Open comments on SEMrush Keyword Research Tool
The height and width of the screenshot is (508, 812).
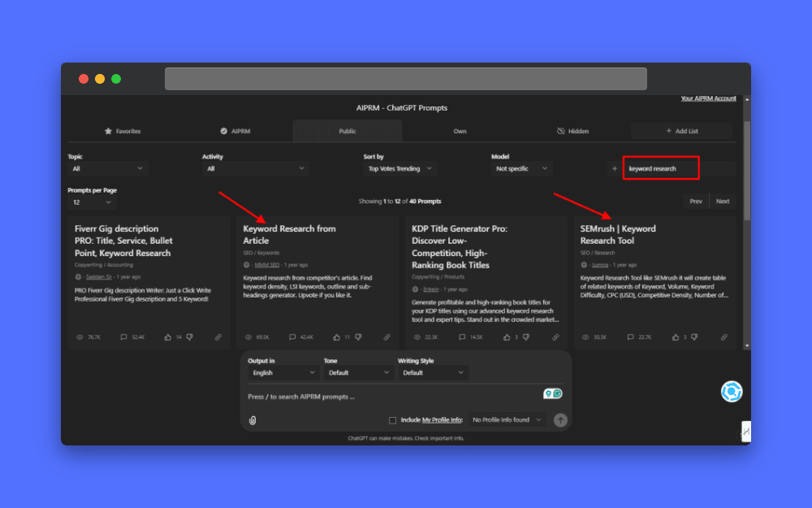click(x=630, y=337)
